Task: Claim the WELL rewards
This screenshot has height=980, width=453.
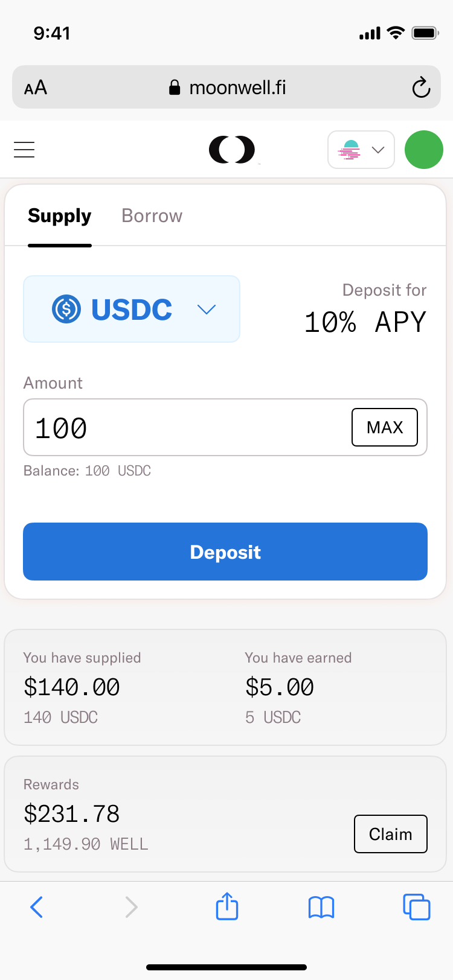Action: [390, 834]
